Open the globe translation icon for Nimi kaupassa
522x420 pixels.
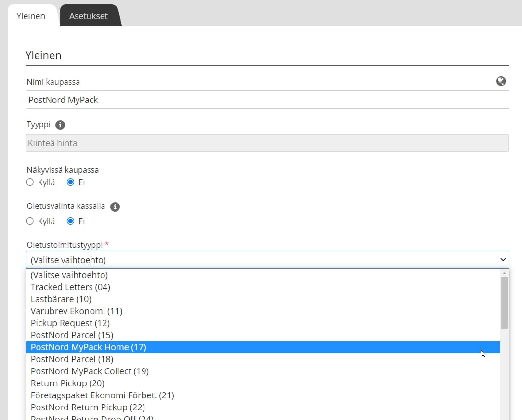tap(501, 81)
